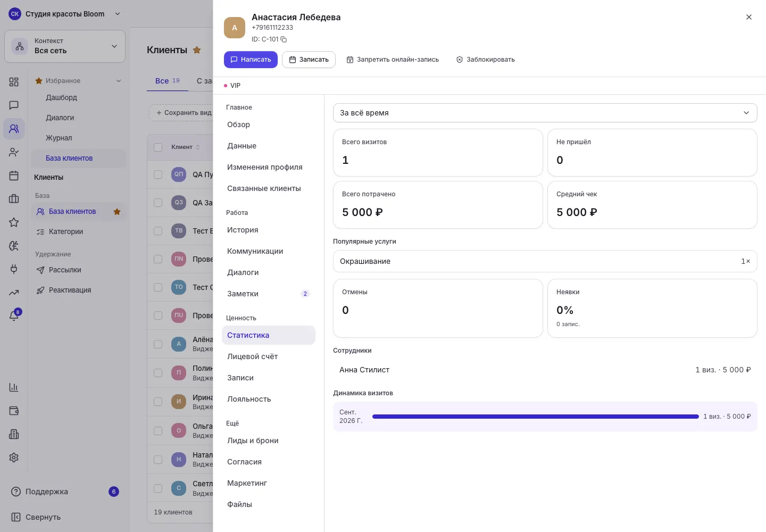The image size is (766, 532).
Task: Open the plug integrations icon in left rail
Action: pyautogui.click(x=14, y=269)
